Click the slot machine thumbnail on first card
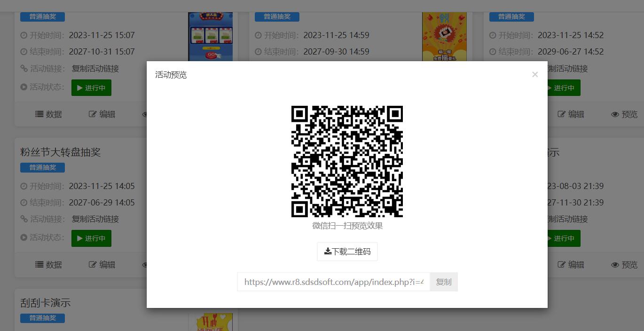 click(x=211, y=37)
